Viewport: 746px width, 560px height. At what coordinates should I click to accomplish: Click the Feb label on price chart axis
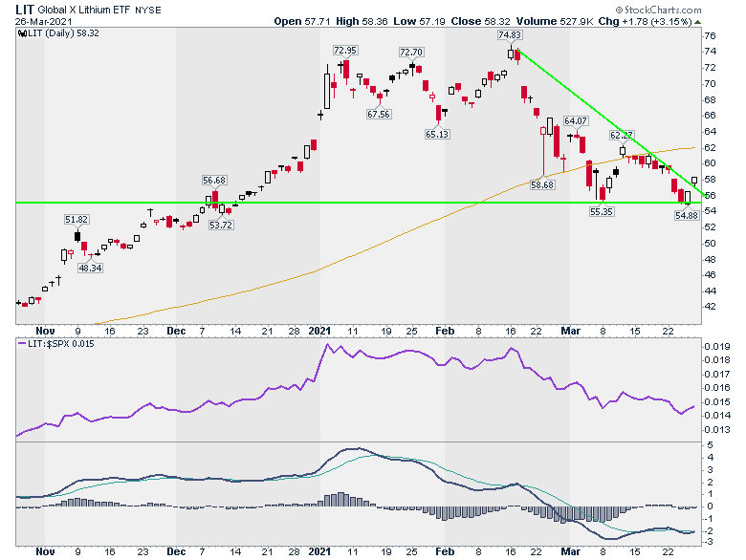pyautogui.click(x=445, y=331)
